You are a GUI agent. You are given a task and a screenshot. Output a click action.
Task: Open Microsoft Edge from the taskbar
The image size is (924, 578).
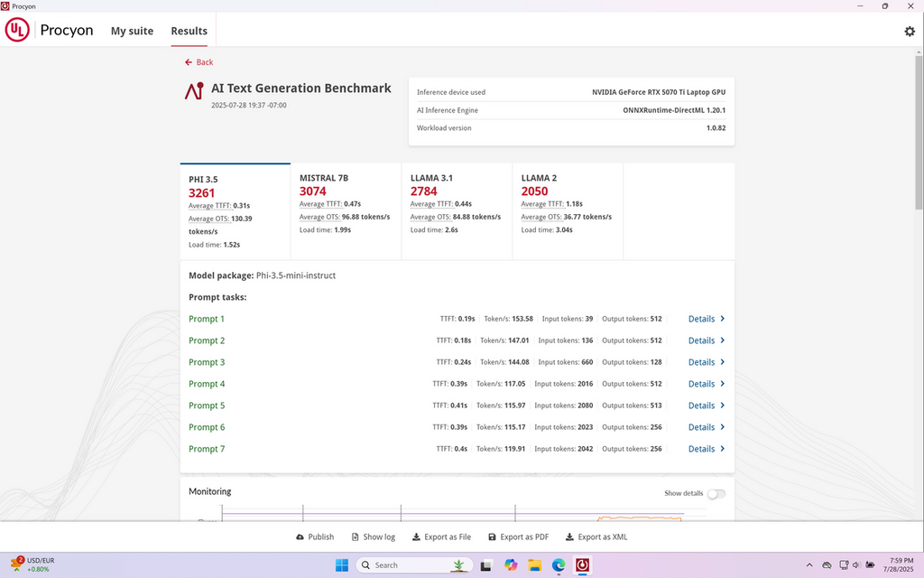click(x=559, y=565)
